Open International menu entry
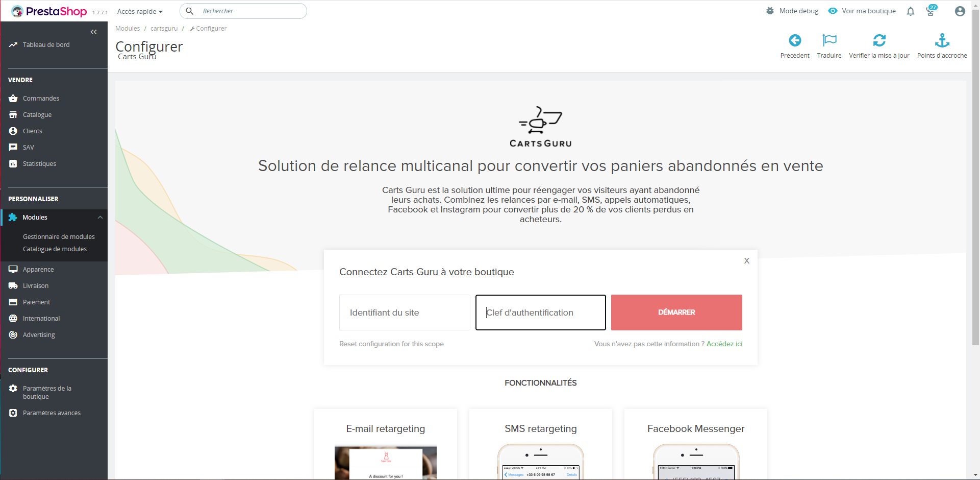Screen dimensions: 980x480 coord(41,319)
